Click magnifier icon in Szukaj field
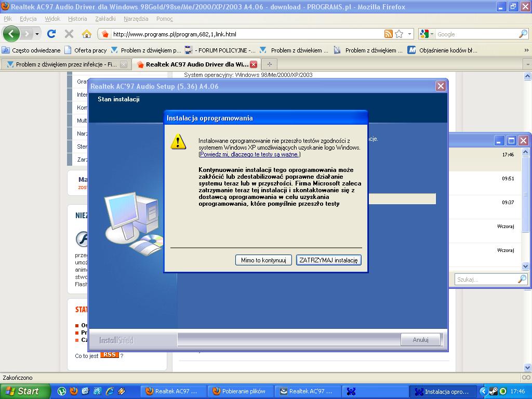The height and width of the screenshot is (399, 532). (x=522, y=279)
